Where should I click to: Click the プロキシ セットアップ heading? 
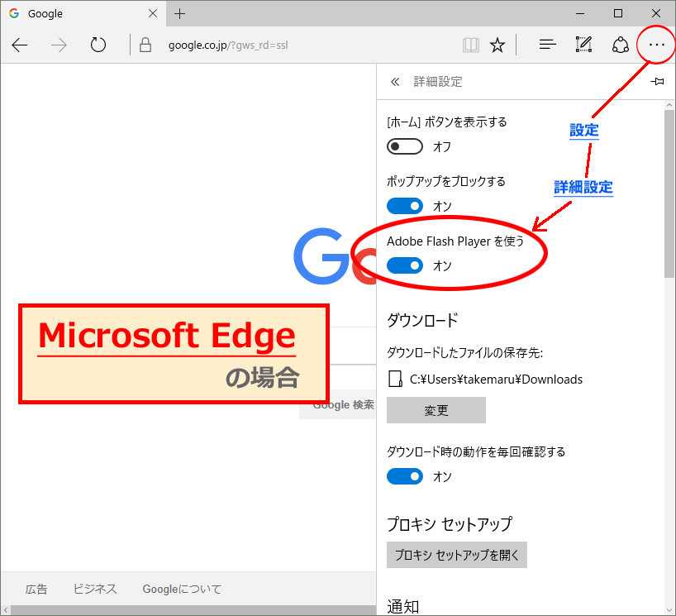[x=450, y=524]
